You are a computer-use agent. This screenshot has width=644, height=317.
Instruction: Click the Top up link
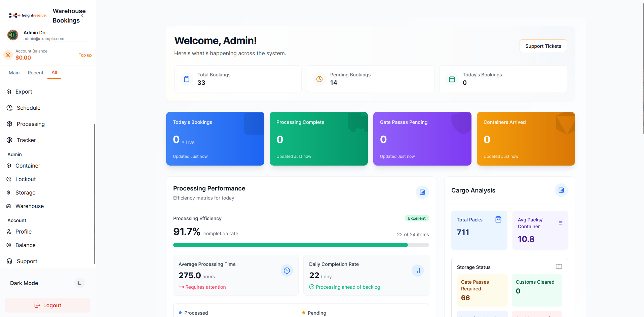[85, 55]
